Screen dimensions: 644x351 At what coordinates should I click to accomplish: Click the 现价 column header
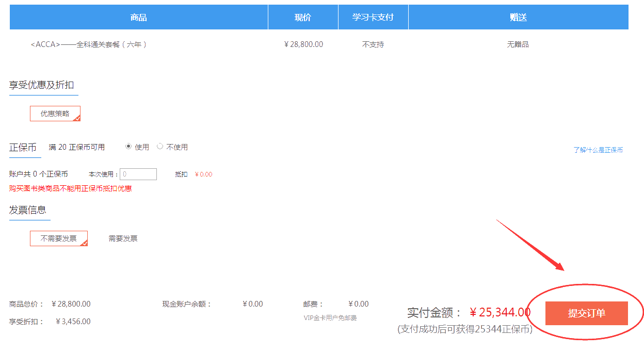click(x=303, y=18)
